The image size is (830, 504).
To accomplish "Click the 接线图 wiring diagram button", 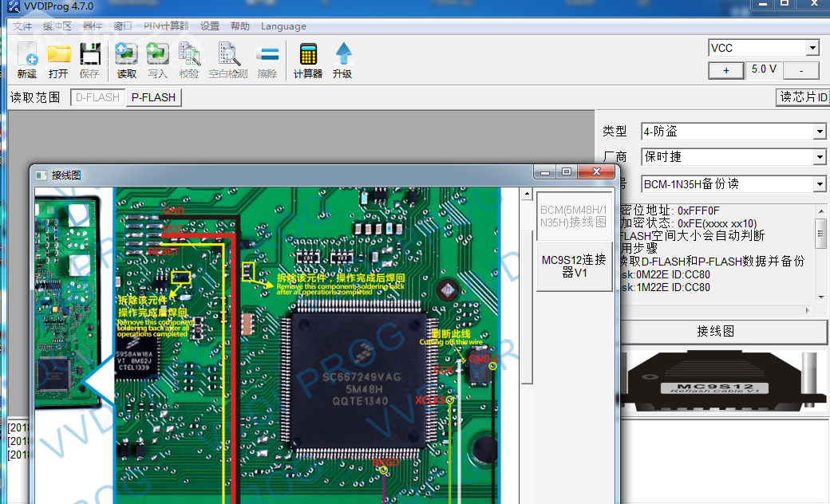I will click(x=716, y=332).
